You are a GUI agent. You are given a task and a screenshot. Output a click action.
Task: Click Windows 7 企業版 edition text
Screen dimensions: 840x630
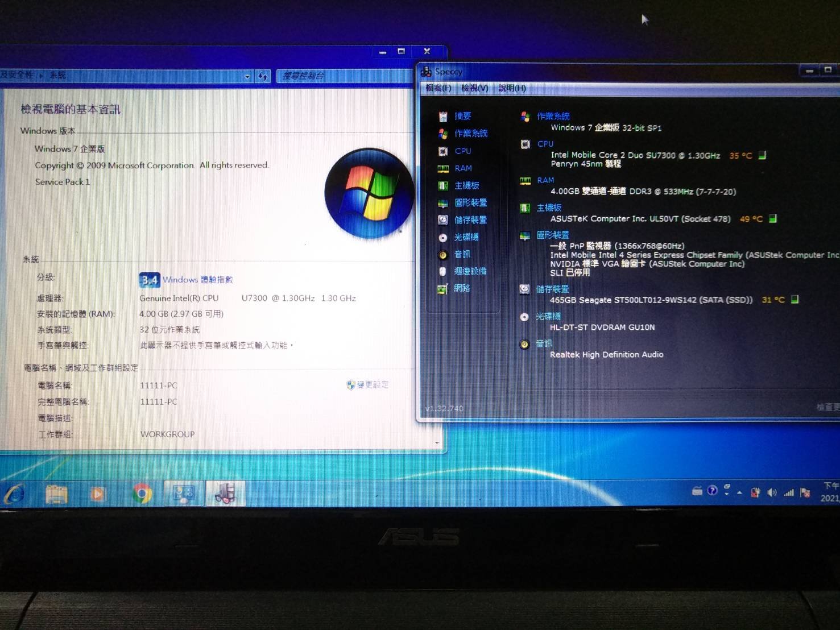(69, 149)
